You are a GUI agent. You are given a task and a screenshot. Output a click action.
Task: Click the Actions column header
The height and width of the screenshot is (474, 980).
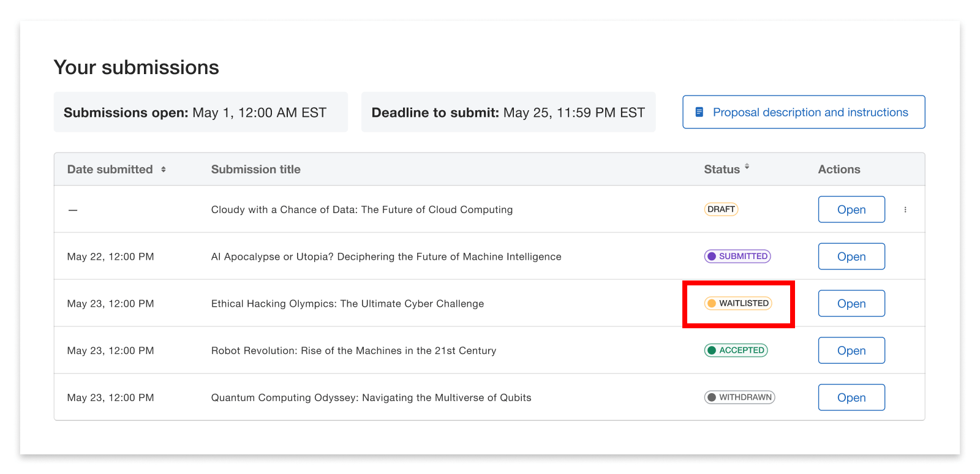839,170
